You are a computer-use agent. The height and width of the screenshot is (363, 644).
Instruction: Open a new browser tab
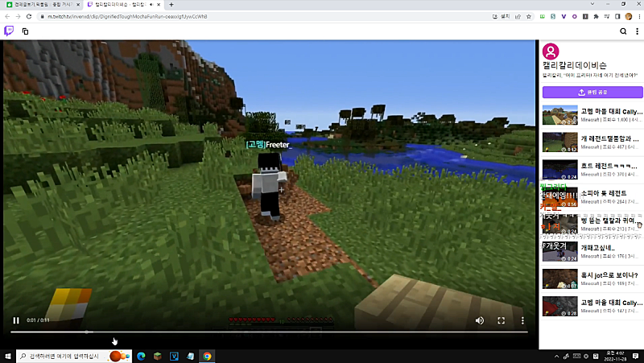[x=171, y=5]
